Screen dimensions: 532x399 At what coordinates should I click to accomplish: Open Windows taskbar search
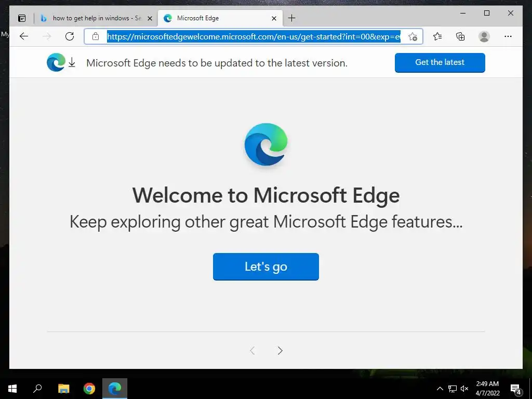[37, 389]
